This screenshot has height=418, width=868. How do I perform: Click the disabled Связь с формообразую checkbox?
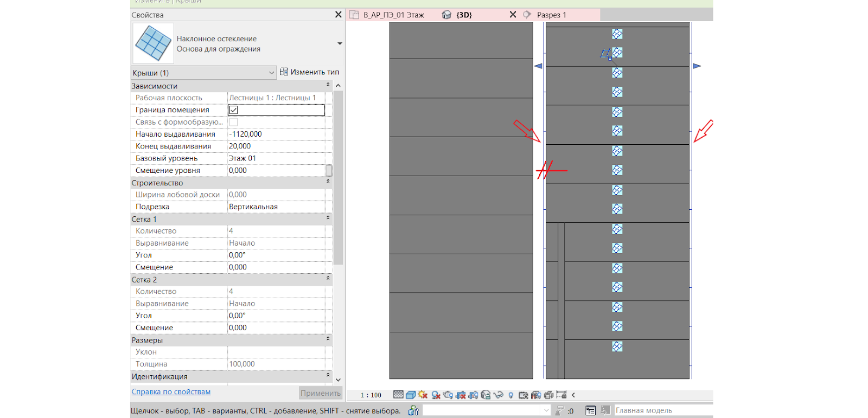pos(233,122)
